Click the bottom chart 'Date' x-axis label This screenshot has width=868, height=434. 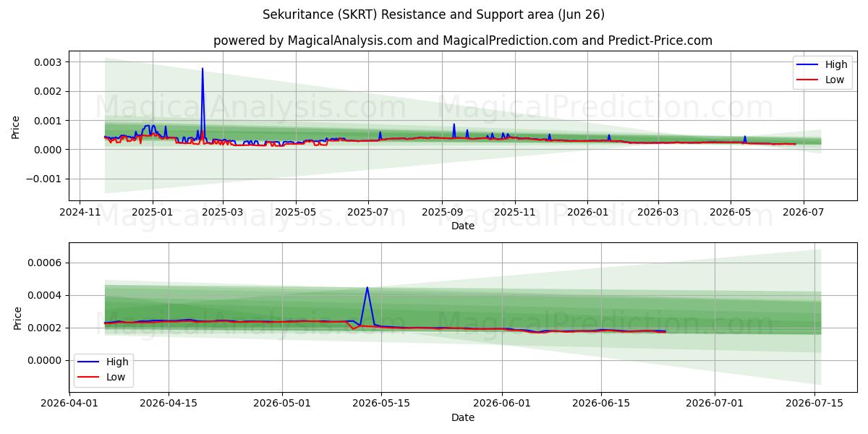tap(463, 417)
